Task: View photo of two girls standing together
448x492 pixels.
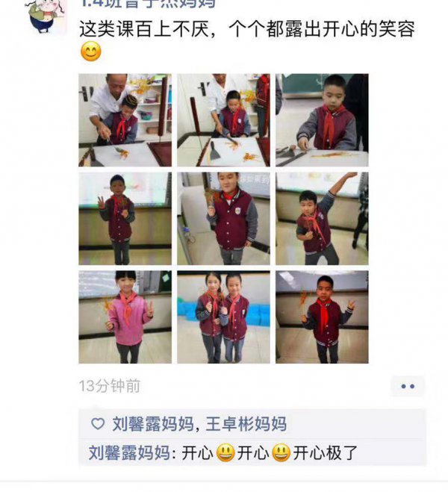Action: click(224, 317)
